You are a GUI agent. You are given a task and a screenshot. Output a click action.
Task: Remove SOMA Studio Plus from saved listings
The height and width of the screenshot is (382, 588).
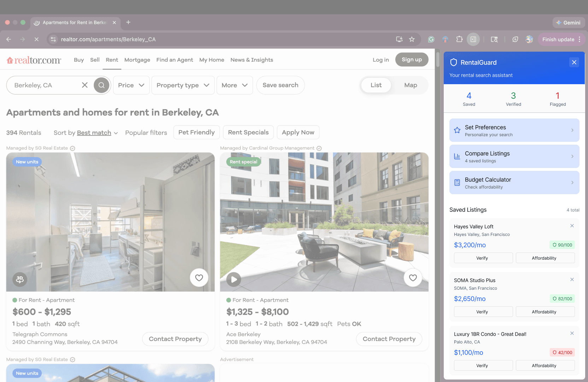(572, 279)
